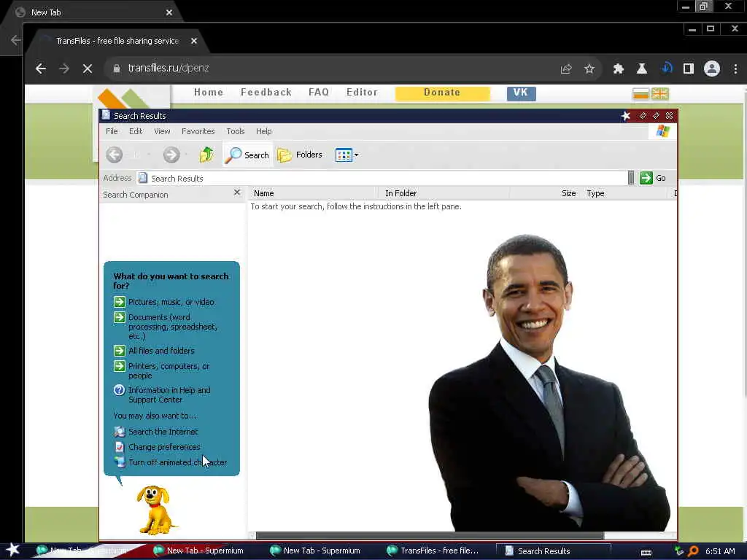Click the Back arrow in Search Results toolbar

click(x=115, y=155)
